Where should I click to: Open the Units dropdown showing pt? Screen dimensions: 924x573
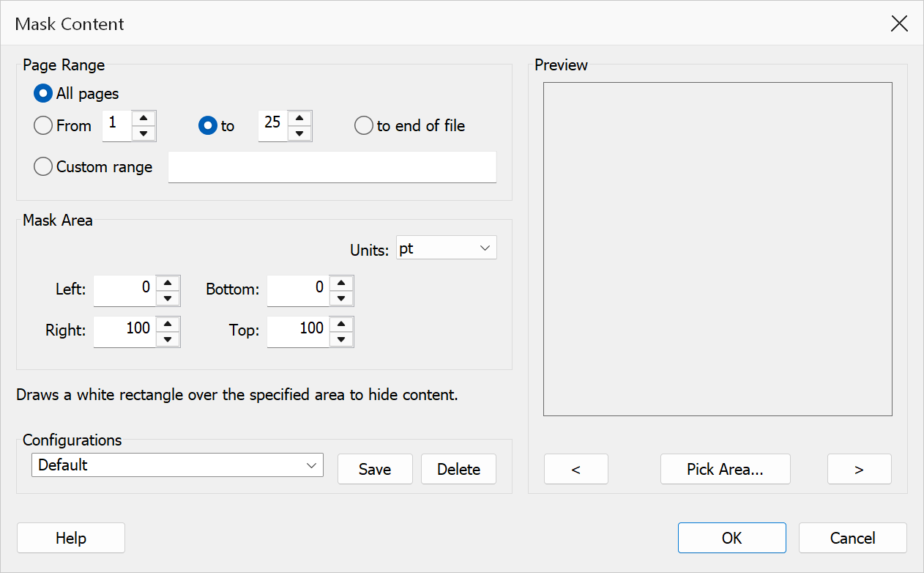pyautogui.click(x=446, y=248)
